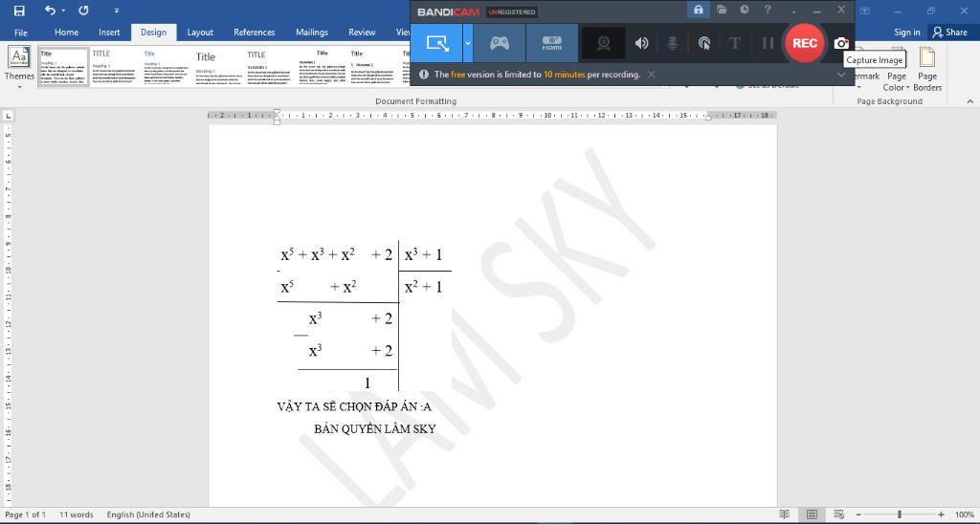This screenshot has width=980, height=524.
Task: Open zoom dialog via 100% label
Action: pos(965,514)
